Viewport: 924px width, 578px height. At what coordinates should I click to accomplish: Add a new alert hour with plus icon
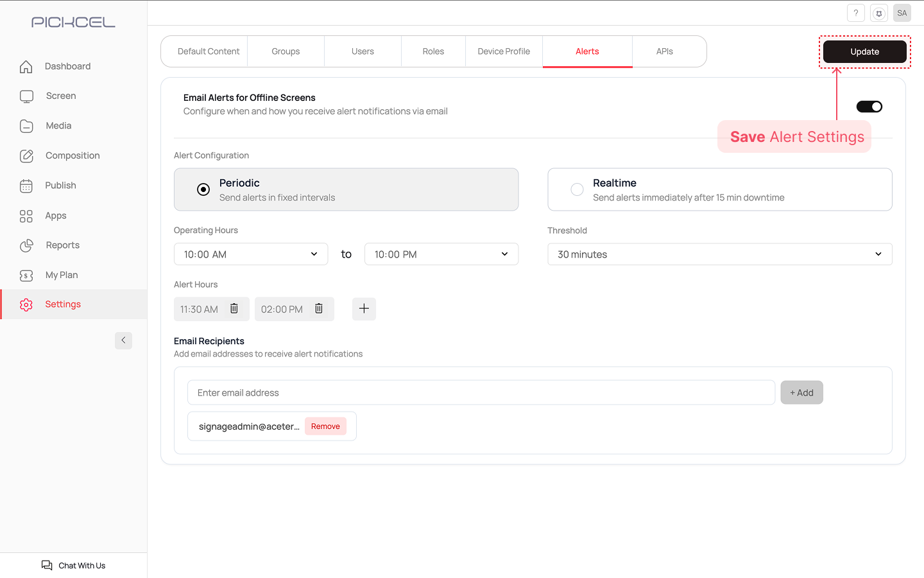pyautogui.click(x=364, y=309)
